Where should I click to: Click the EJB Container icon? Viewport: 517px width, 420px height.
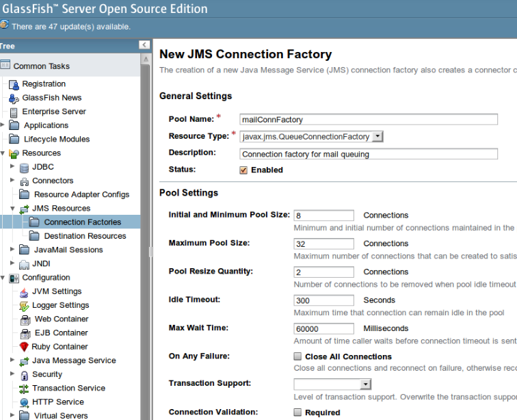click(25, 334)
